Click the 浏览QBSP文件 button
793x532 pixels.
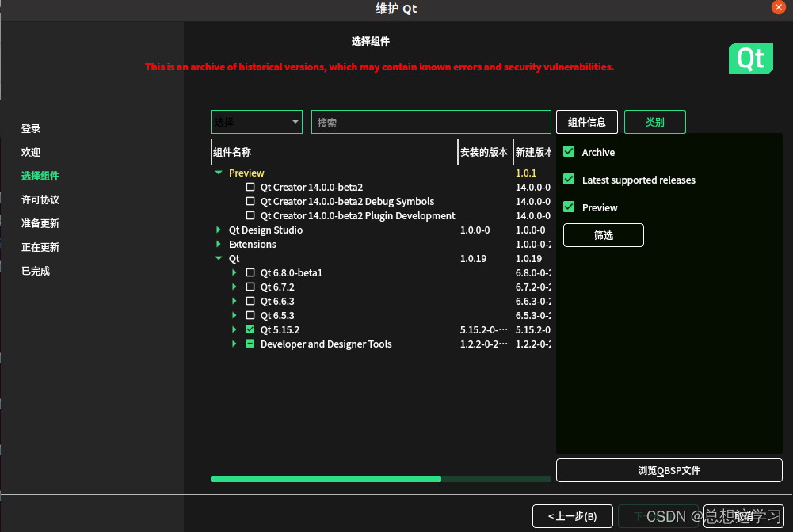[x=668, y=470]
